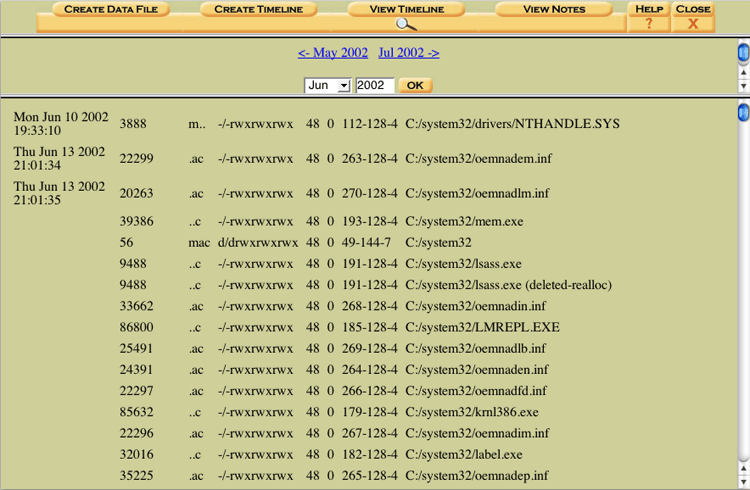Screen dimensions: 750x490
Task: Click the Close X icon
Action: (692, 24)
